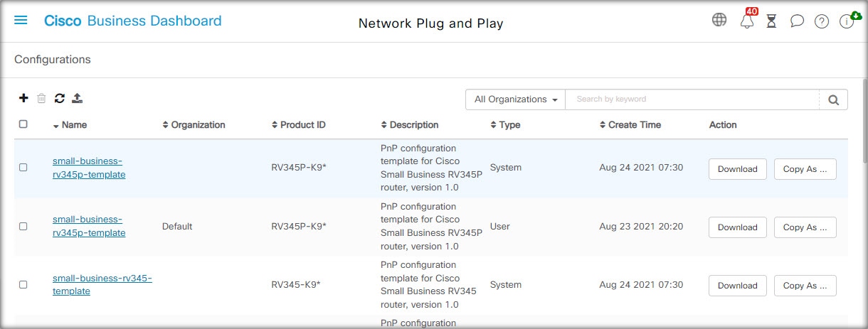Sort by Product ID column
Screen dimensions: 868x329
(x=299, y=125)
